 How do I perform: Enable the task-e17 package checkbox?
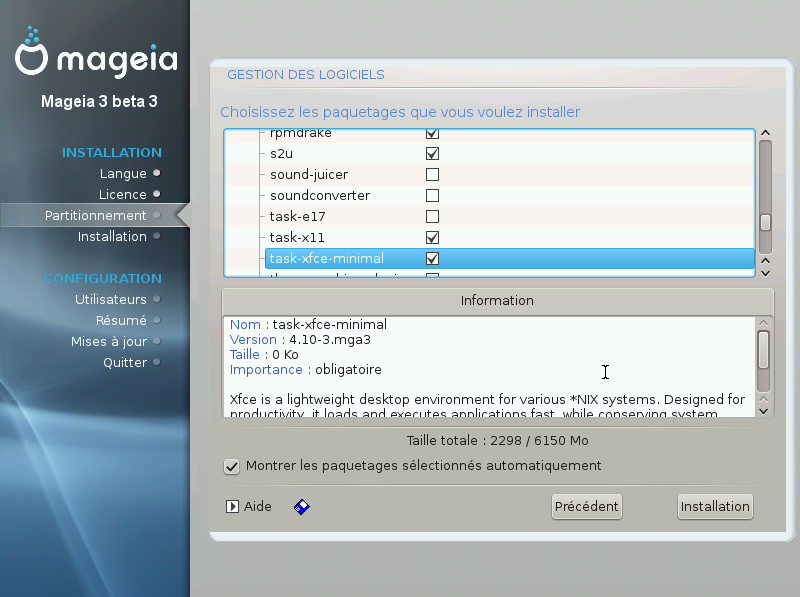(x=432, y=216)
